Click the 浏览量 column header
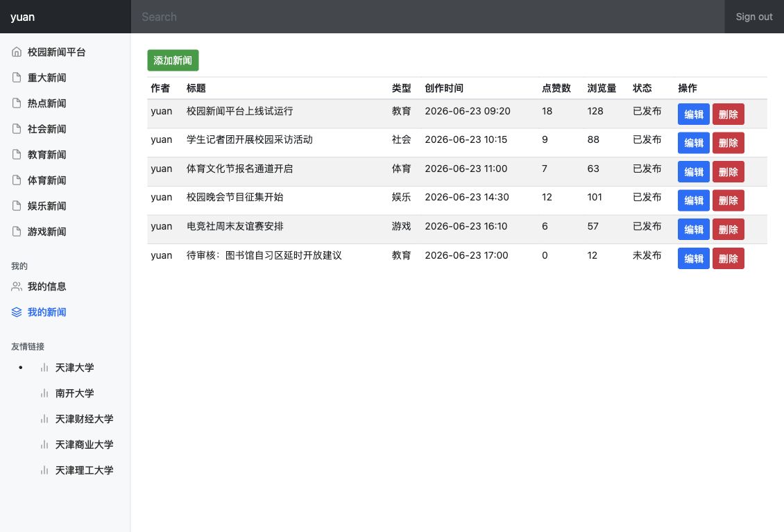 pos(602,88)
